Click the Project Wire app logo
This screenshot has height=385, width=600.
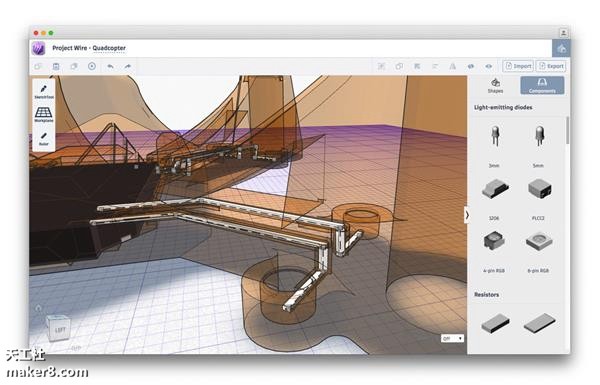tap(39, 48)
